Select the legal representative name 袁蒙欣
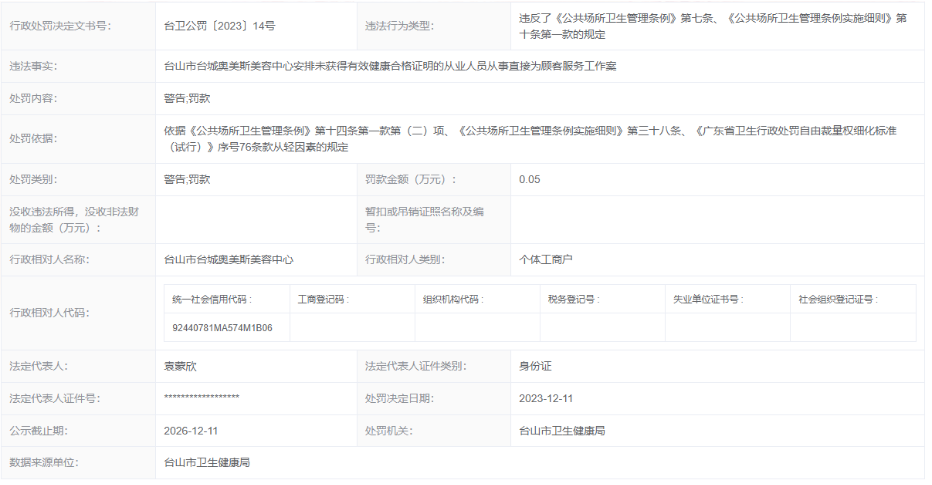This screenshot has width=932, height=485. click(181, 366)
